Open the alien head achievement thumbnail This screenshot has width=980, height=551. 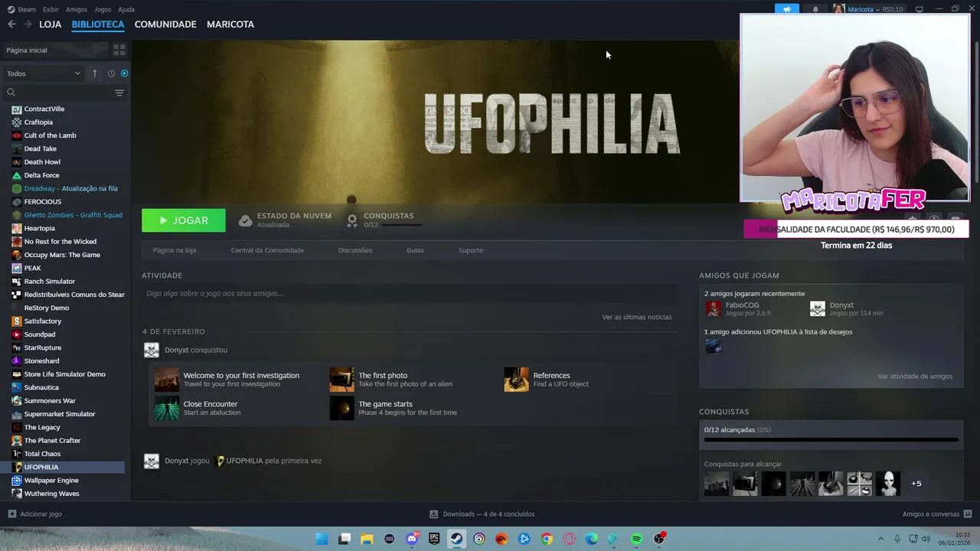[888, 484]
